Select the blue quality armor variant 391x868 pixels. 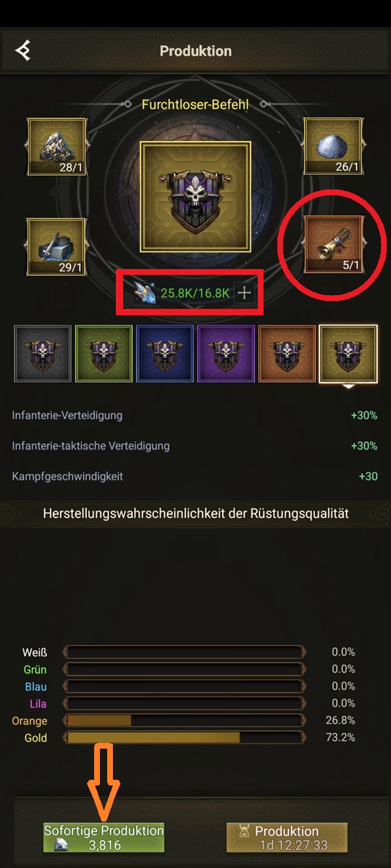point(164,354)
